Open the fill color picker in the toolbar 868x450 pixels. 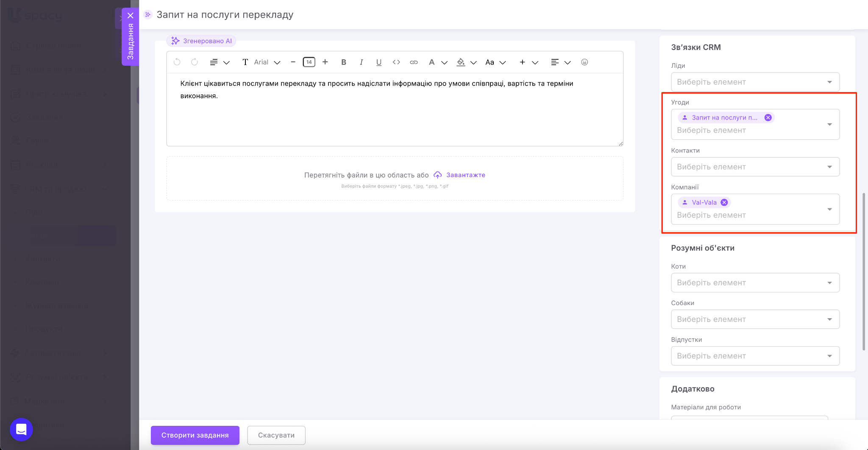461,62
